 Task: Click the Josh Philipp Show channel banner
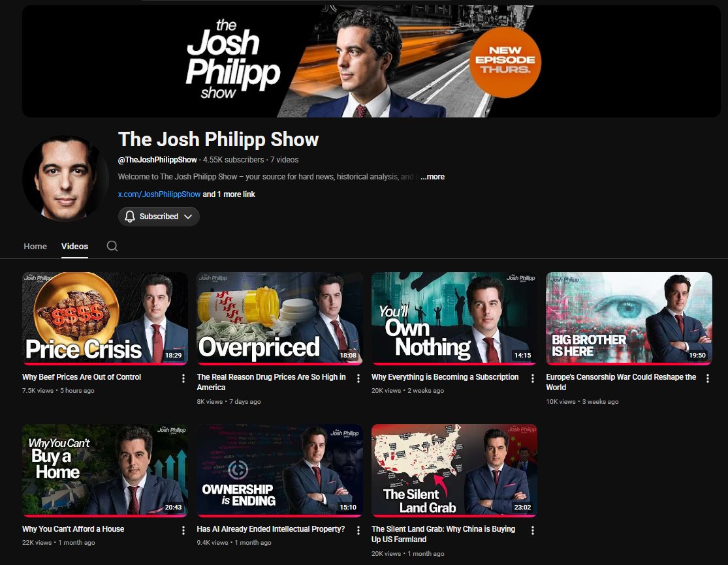[372, 61]
